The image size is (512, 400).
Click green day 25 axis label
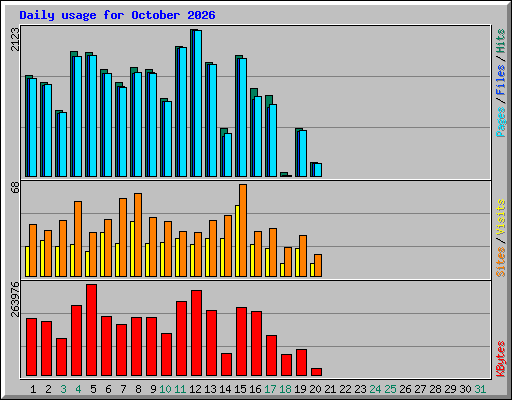tap(390, 389)
